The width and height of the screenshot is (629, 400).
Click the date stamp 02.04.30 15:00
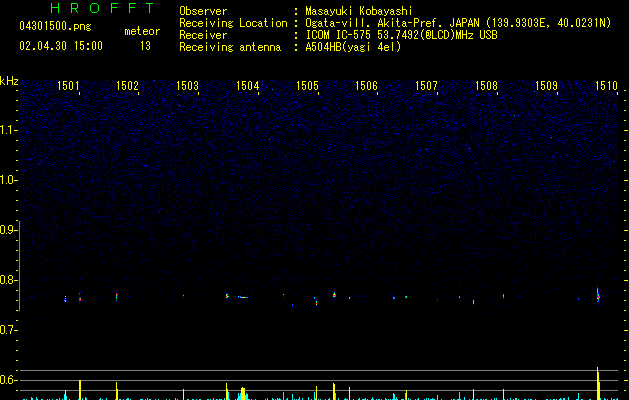(x=61, y=46)
